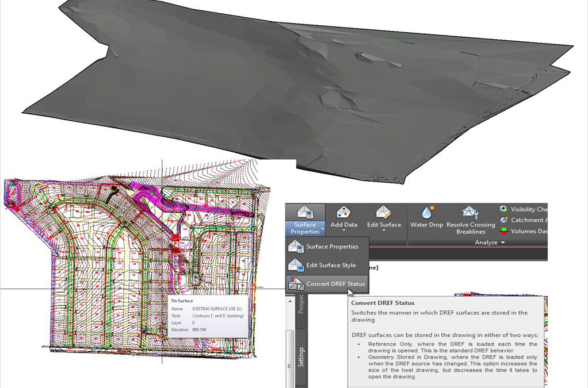The height and width of the screenshot is (388, 588).
Task: Select the Edit Surface tool icon
Action: point(384,212)
